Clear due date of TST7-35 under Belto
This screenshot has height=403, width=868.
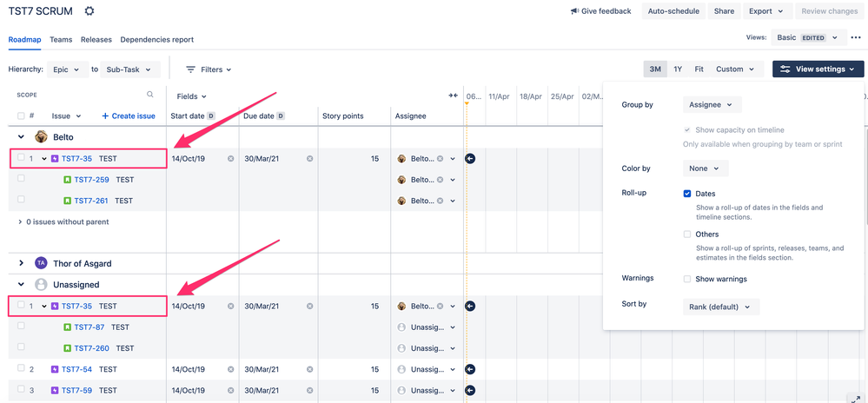[310, 158]
